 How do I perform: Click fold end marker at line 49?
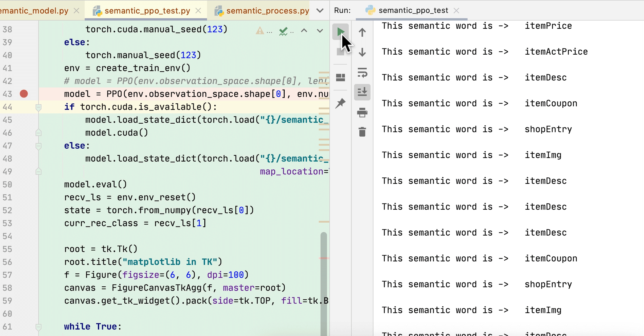[38, 171]
